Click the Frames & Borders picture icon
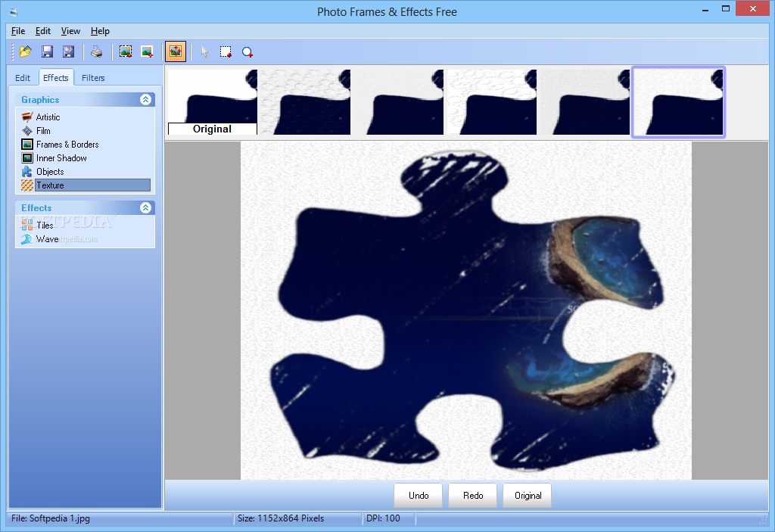 point(27,145)
